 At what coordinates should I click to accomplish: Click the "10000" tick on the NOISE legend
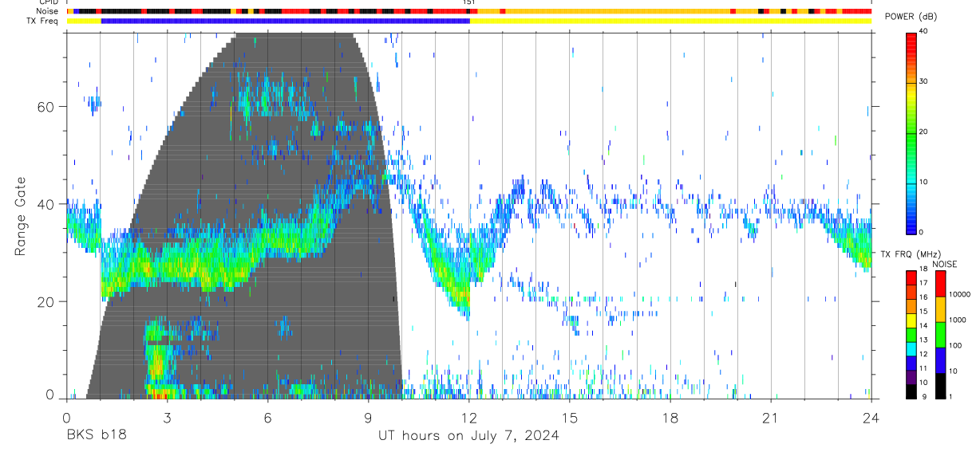point(959,295)
